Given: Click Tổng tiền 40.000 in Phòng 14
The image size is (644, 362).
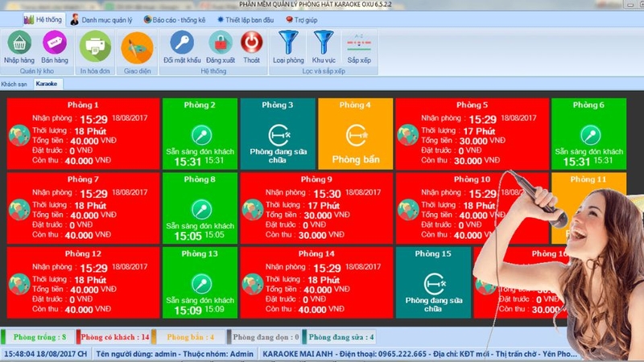Looking at the screenshot, I should [x=308, y=290].
